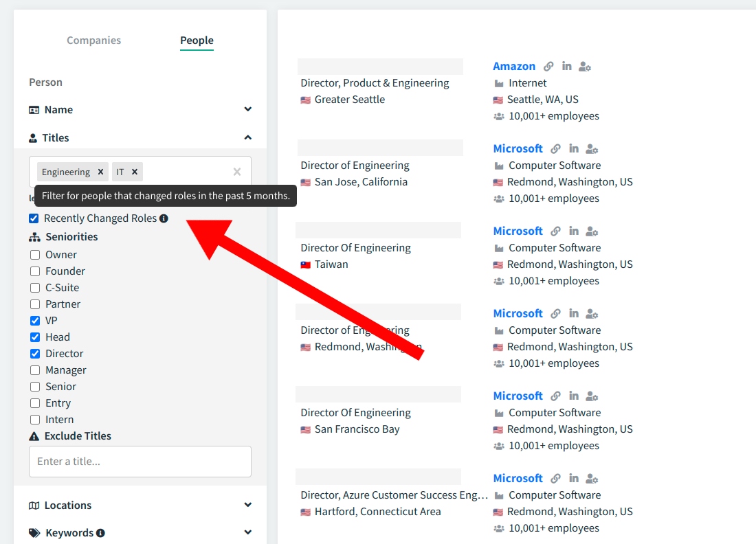Clear all entries in the Titles field

(x=236, y=172)
